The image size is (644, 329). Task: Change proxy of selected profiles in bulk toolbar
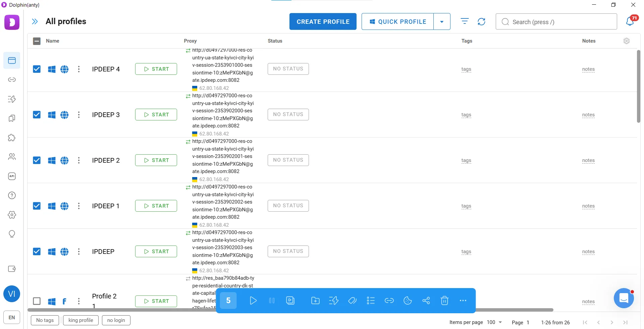pos(389,300)
